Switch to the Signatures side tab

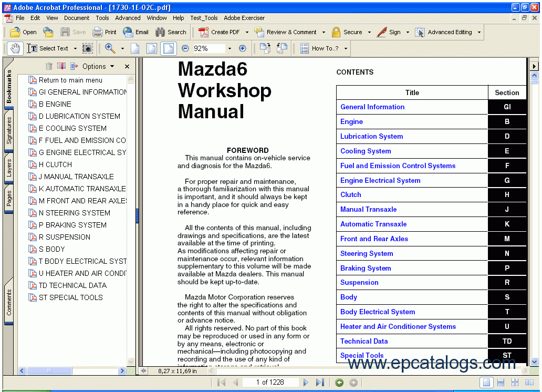(x=9, y=131)
